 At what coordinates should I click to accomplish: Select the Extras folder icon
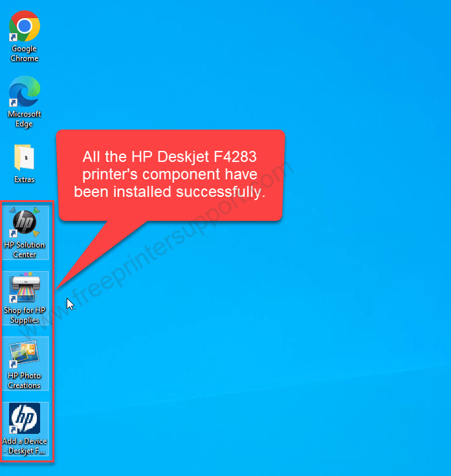pos(24,157)
